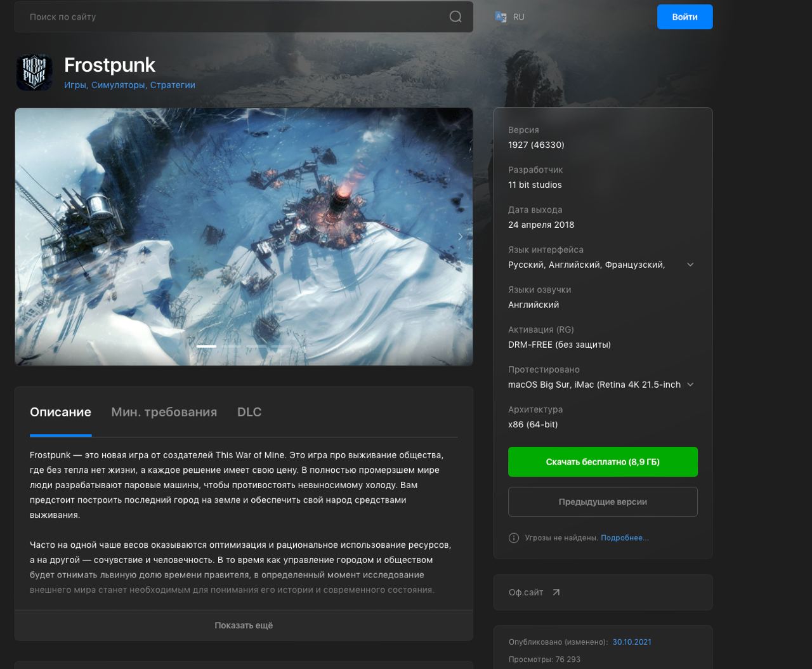This screenshot has width=812, height=669.
Task: Click the Frostpunk game logo icon
Action: (x=34, y=72)
